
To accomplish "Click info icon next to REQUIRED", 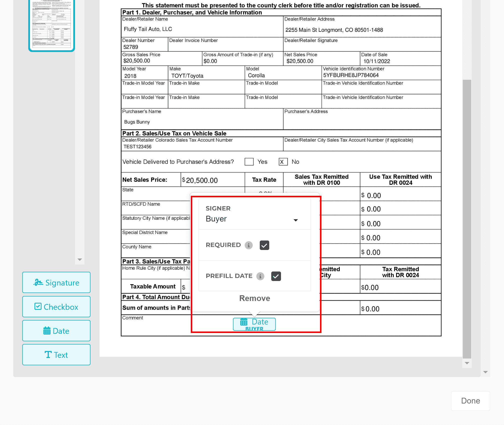I will click(x=248, y=245).
